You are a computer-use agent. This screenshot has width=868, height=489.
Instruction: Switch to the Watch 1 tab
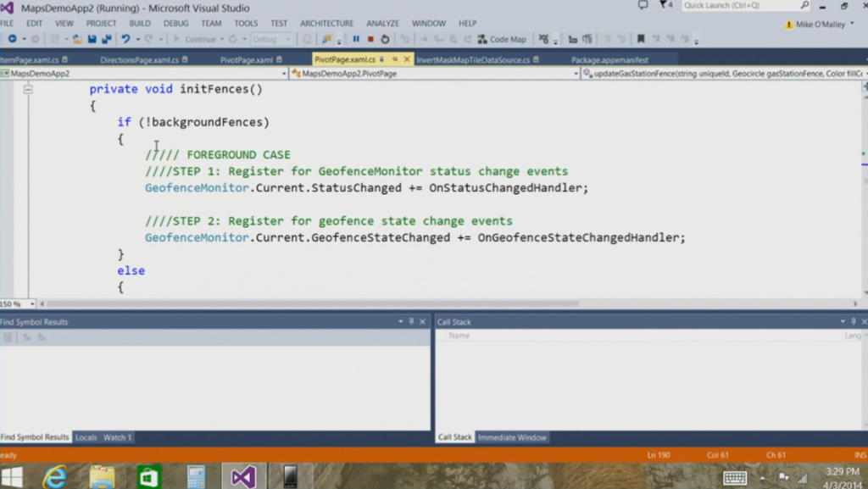[x=117, y=437]
